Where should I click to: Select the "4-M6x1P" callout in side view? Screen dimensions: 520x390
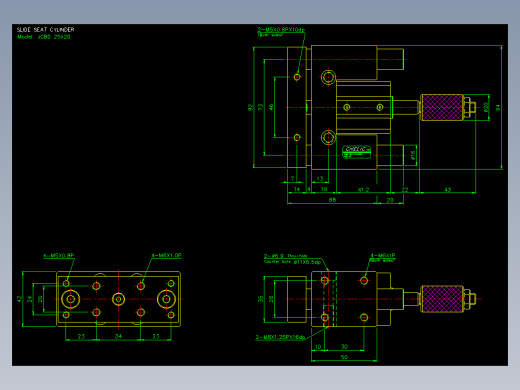(383, 255)
